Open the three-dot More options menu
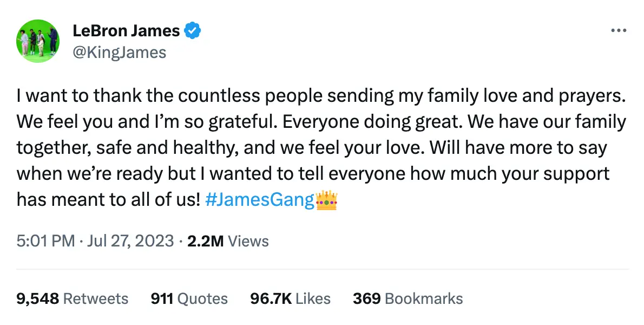 click(x=618, y=31)
